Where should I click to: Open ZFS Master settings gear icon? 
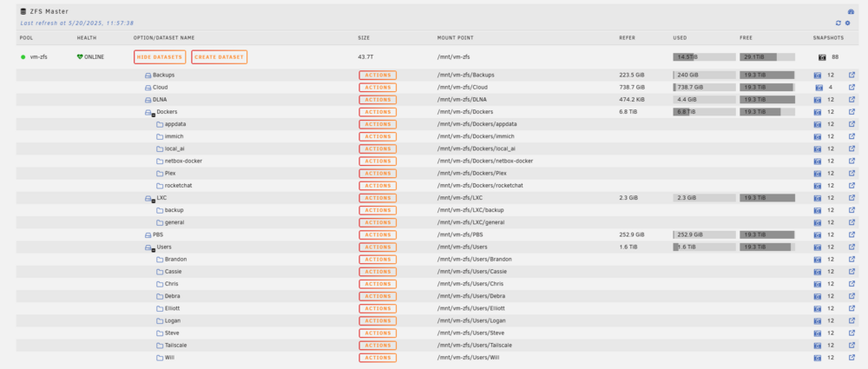tap(847, 23)
